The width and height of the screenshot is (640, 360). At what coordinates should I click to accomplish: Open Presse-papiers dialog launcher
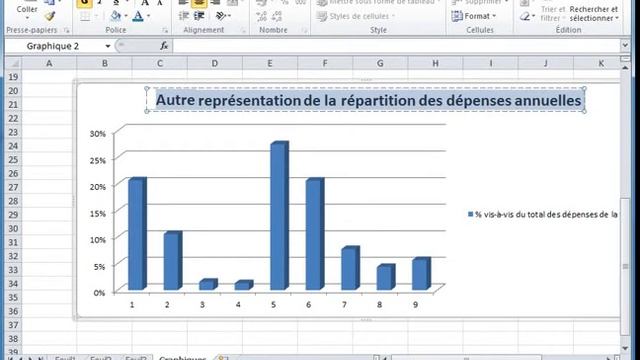(67, 30)
